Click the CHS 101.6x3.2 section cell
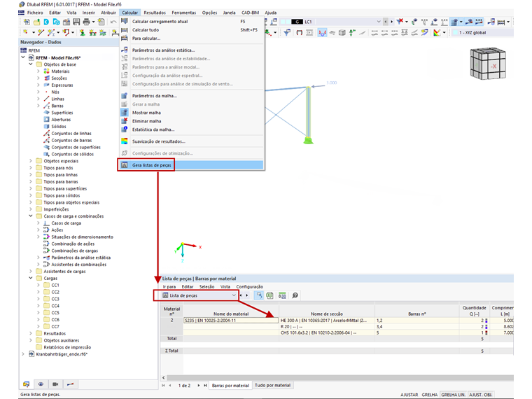The height and width of the screenshot is (399, 532). [327, 332]
